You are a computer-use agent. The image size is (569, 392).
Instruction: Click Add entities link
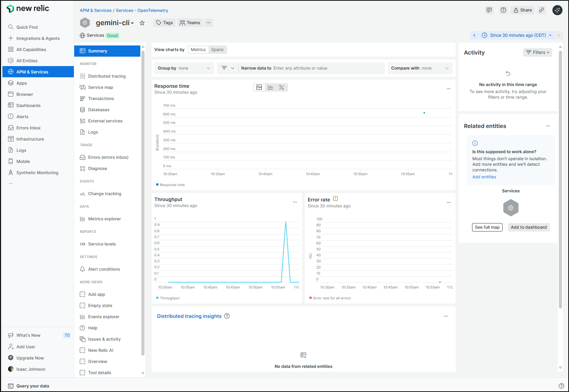point(484,177)
